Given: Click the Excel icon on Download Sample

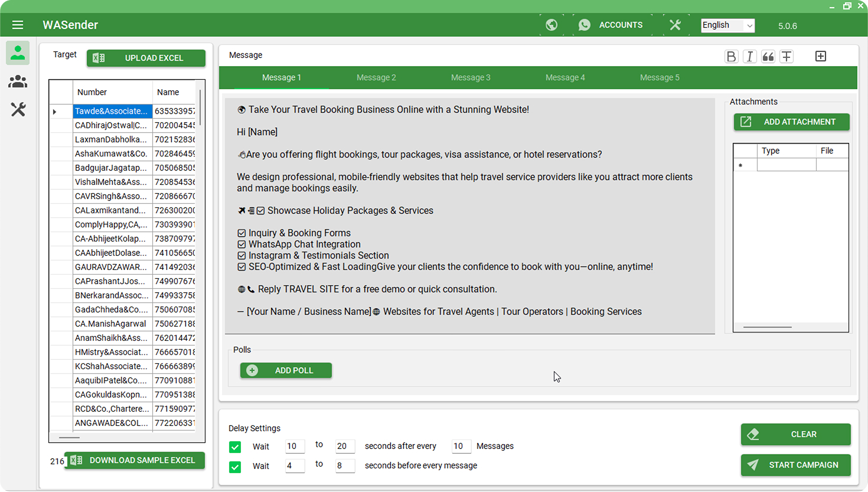Looking at the screenshot, I should coord(76,460).
